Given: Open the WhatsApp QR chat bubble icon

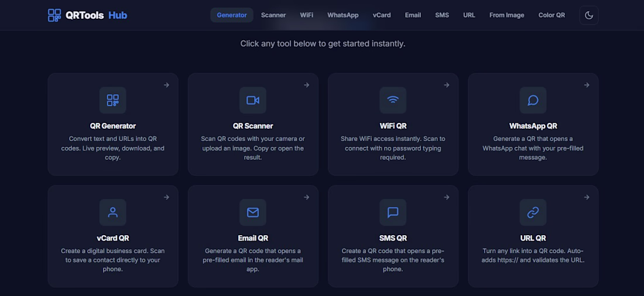Looking at the screenshot, I should (533, 100).
